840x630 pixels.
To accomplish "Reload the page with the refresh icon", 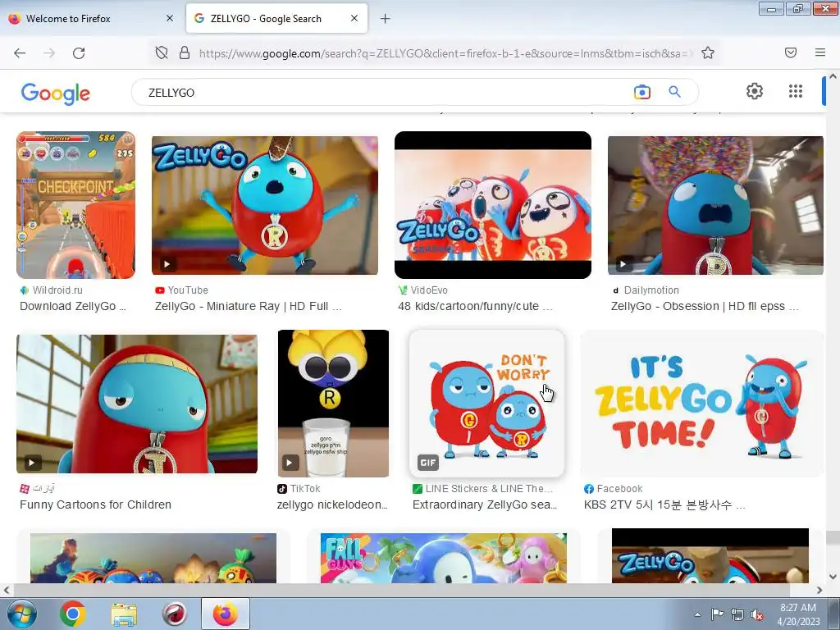I will (79, 53).
